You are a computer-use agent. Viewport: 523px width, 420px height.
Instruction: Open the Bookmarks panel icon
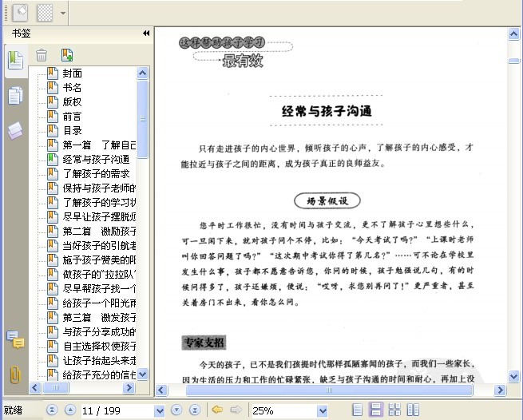coord(15,61)
